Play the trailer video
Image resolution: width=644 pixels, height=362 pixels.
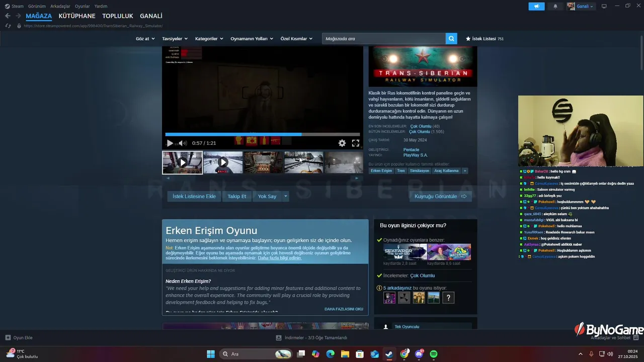(x=170, y=143)
